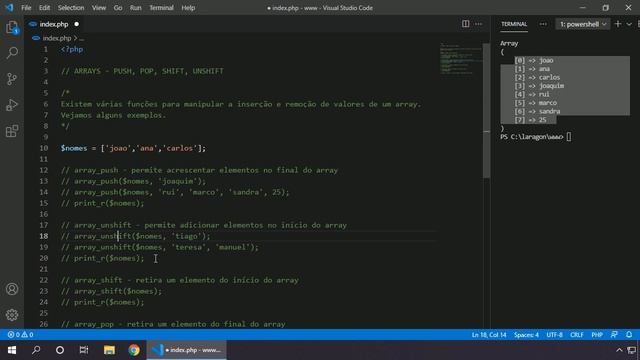
Task: Open the Terminal menu
Action: [x=161, y=8]
